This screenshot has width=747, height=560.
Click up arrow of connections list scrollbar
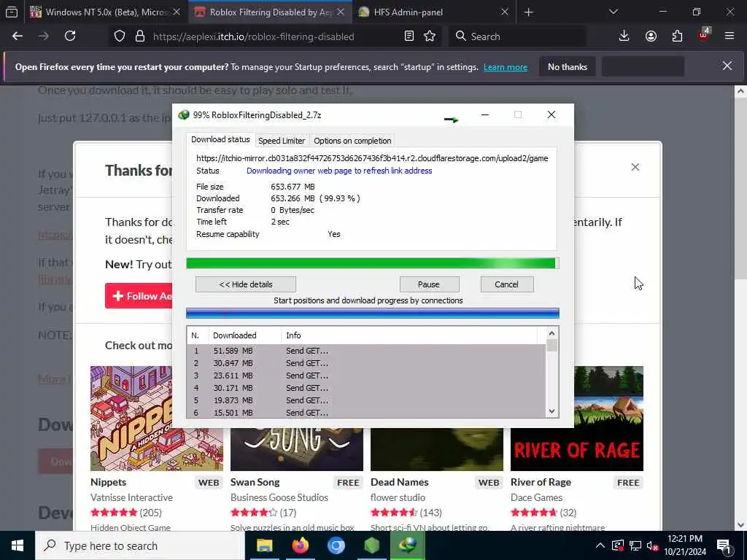pos(551,334)
